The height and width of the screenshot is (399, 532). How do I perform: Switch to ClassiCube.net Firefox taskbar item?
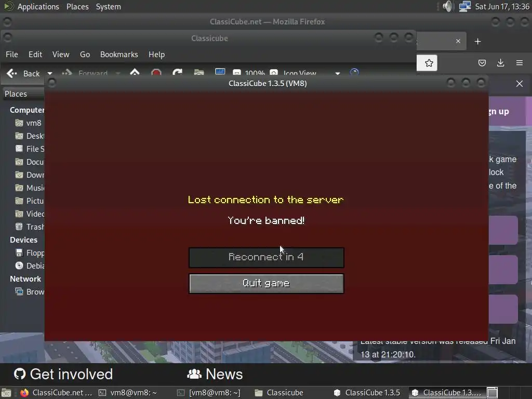point(56,393)
